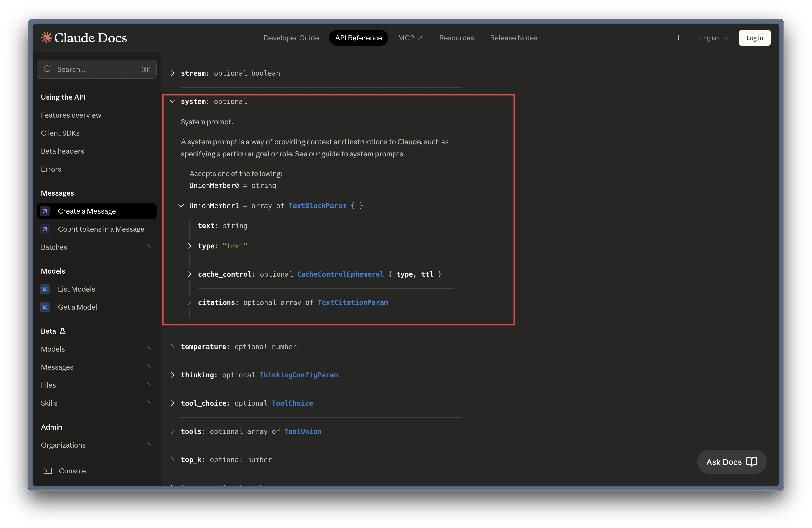This screenshot has width=812, height=528.
Task: Click the Console terminal icon
Action: (x=48, y=471)
